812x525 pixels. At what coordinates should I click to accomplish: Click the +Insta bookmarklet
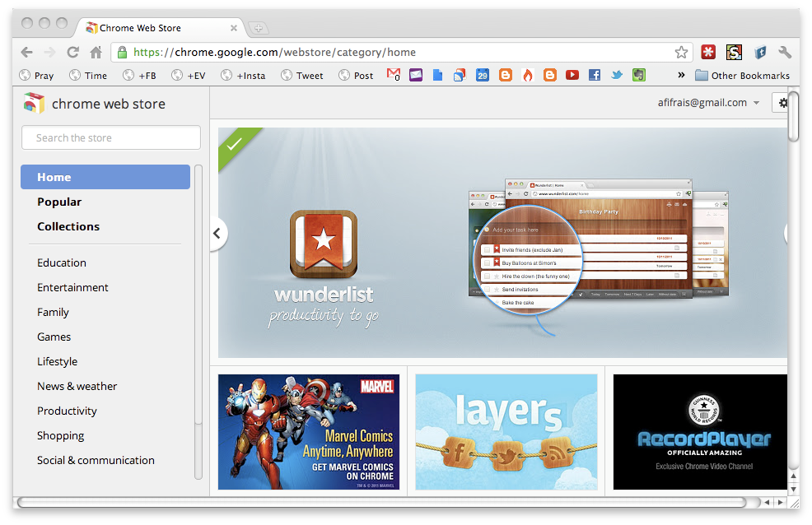coord(244,76)
